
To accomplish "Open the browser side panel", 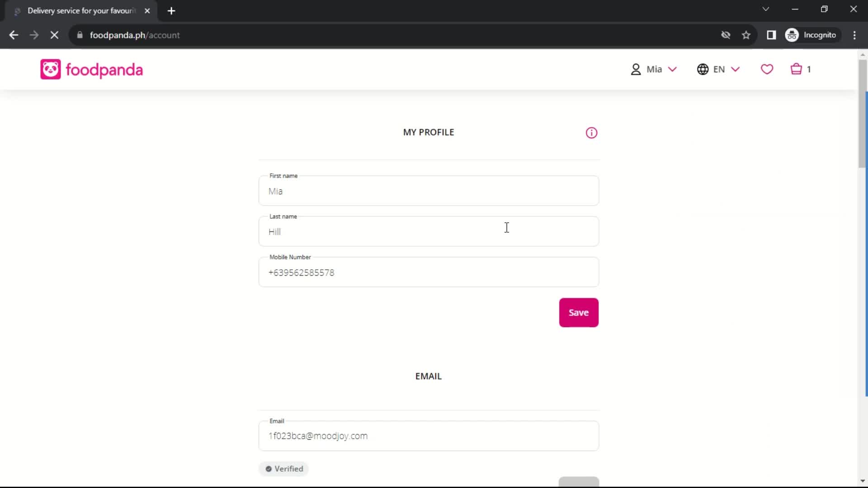I will [771, 35].
